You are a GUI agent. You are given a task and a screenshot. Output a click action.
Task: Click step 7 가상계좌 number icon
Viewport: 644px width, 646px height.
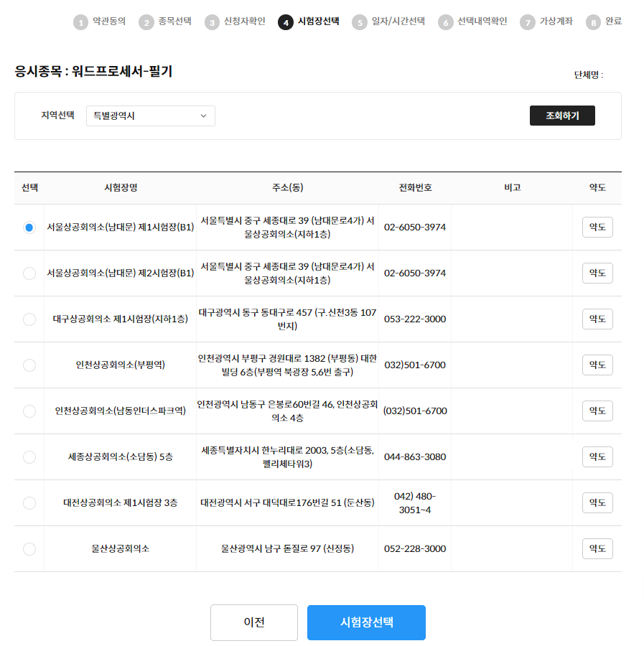click(x=528, y=22)
